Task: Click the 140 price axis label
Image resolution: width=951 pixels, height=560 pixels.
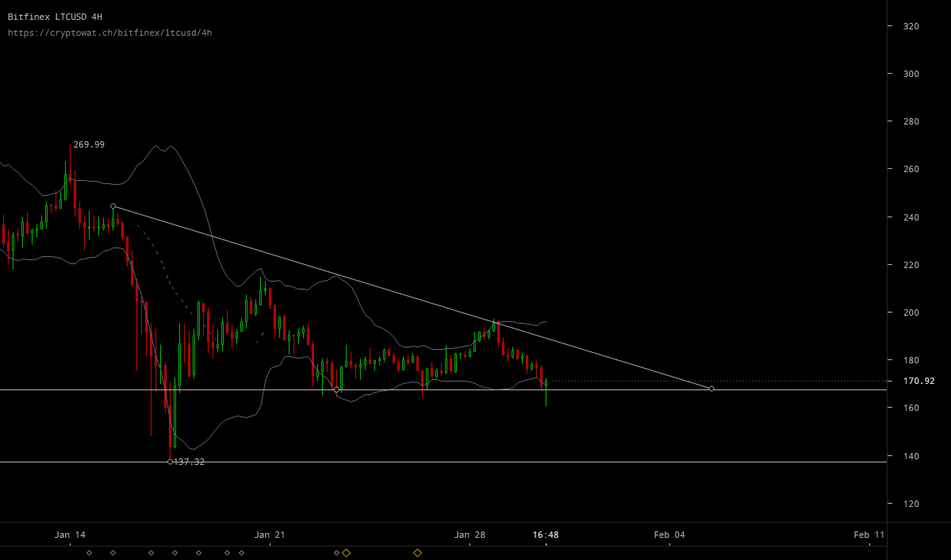Action: point(911,455)
